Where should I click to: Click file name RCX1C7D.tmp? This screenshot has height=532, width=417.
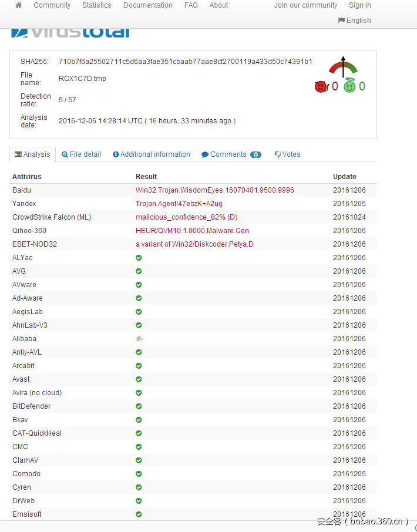point(82,79)
